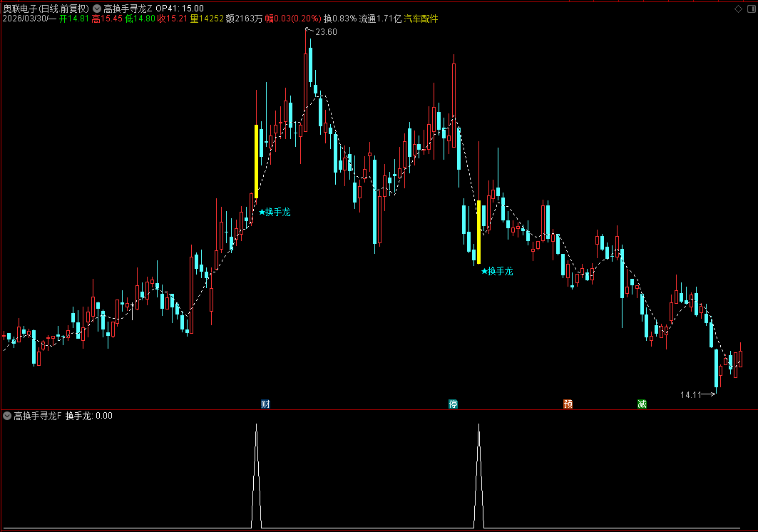Open dropdown arrow beside 高换手寻龙F sub-indicator

point(7,416)
